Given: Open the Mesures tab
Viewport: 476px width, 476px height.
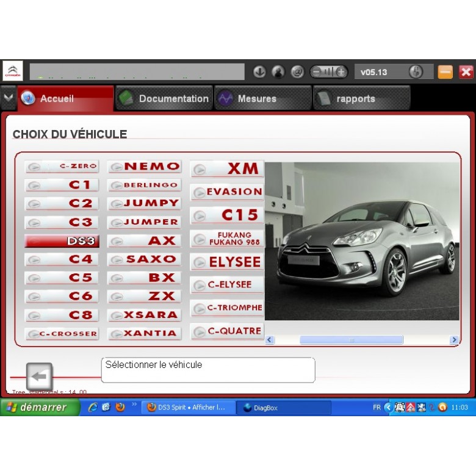Looking at the screenshot, I should (x=263, y=98).
